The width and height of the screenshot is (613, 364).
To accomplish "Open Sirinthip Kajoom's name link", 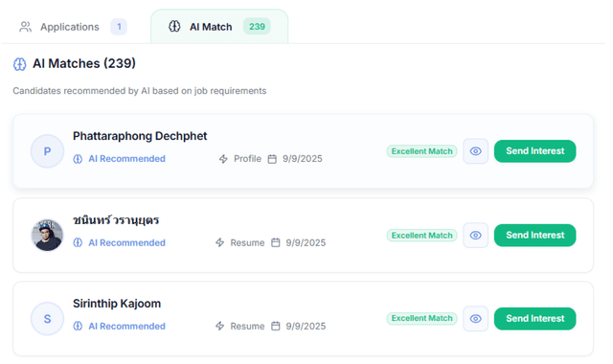I will tap(117, 304).
